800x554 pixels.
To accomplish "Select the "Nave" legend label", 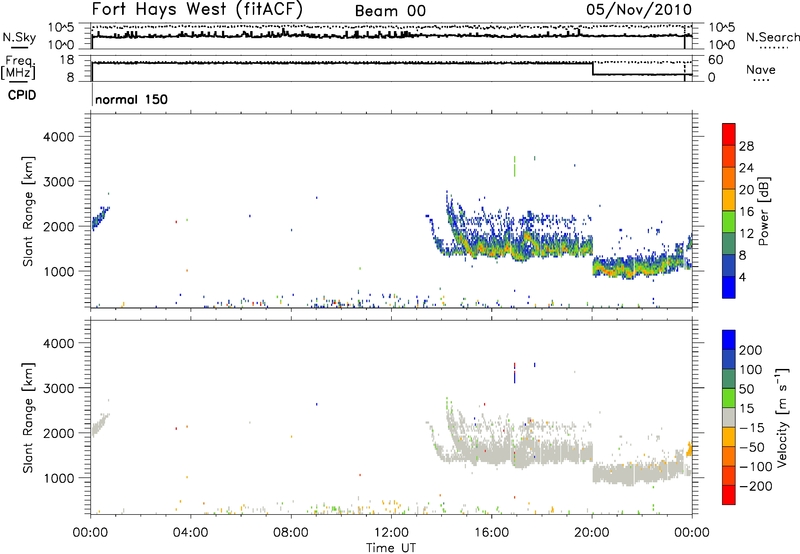I will click(x=761, y=69).
